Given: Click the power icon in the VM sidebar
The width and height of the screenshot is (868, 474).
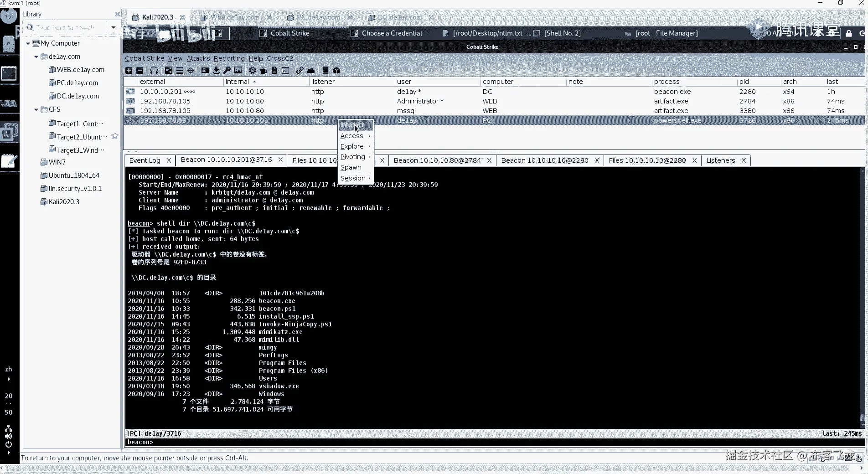Looking at the screenshot, I should pos(9,444).
